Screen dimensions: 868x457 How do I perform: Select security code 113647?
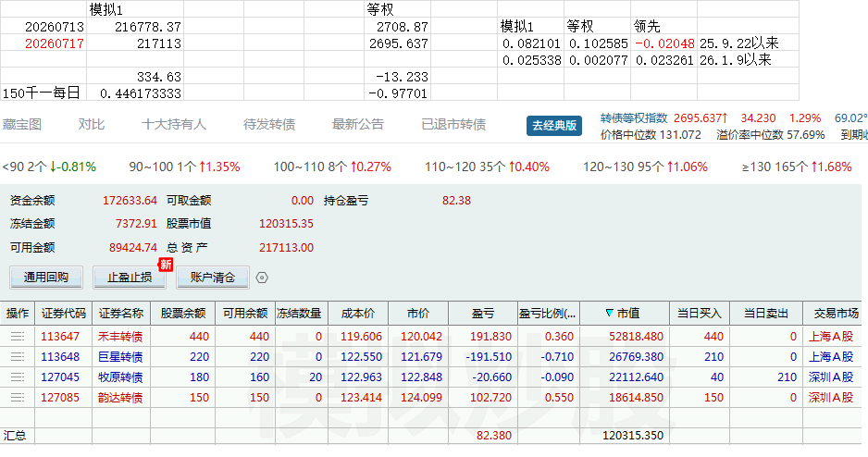60,337
